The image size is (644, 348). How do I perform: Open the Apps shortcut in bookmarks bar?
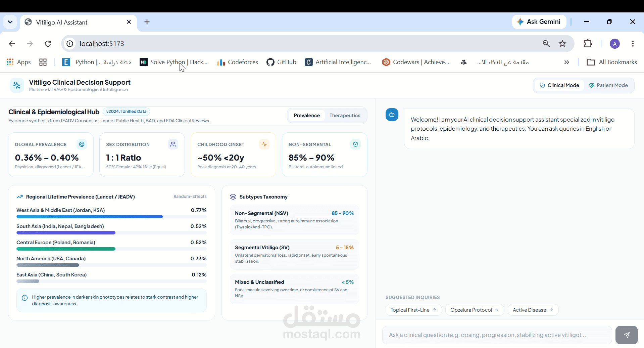click(19, 62)
